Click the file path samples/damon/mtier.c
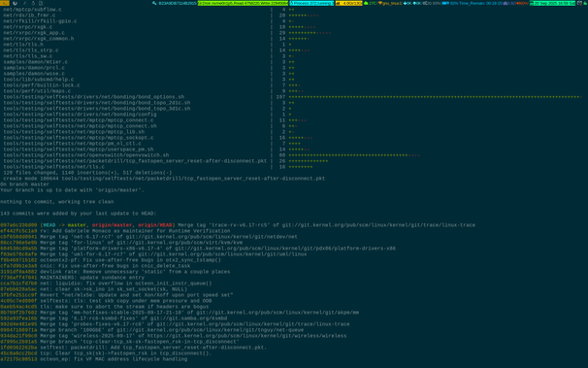 (x=36, y=62)
